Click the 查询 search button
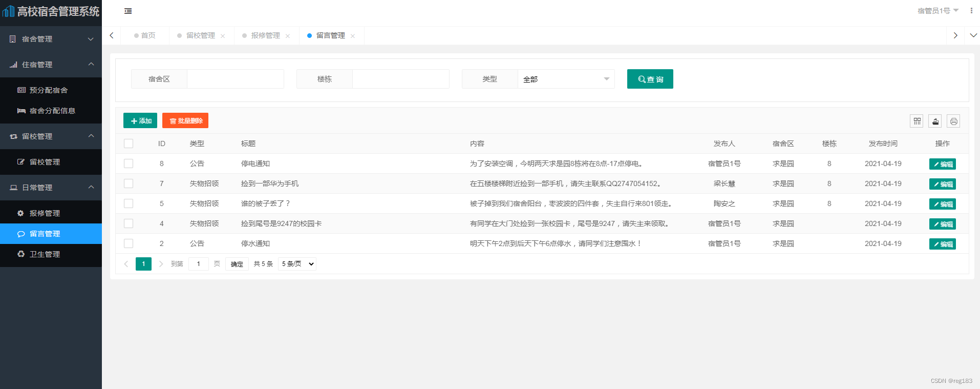 650,79
